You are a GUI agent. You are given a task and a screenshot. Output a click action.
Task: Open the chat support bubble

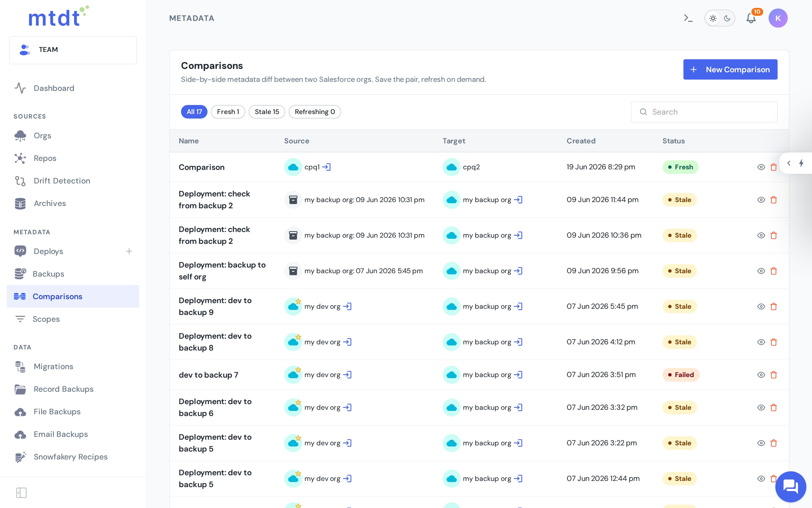pyautogui.click(x=791, y=487)
